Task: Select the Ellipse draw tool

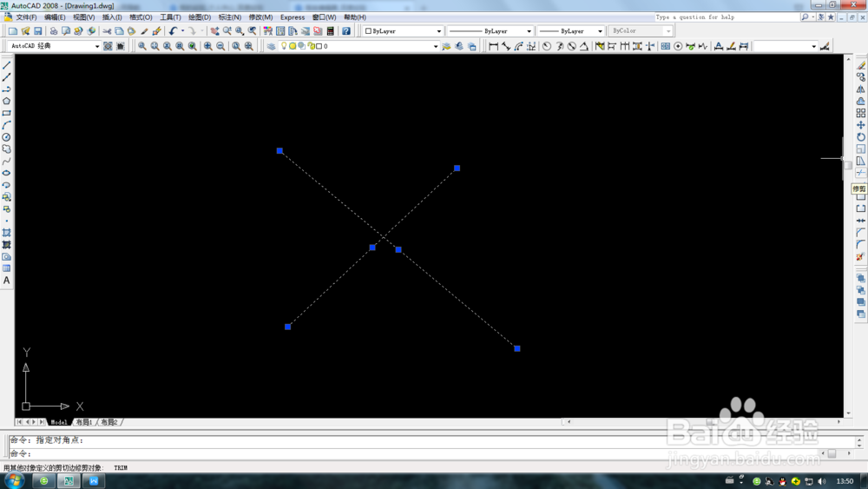Action: pyautogui.click(x=7, y=173)
